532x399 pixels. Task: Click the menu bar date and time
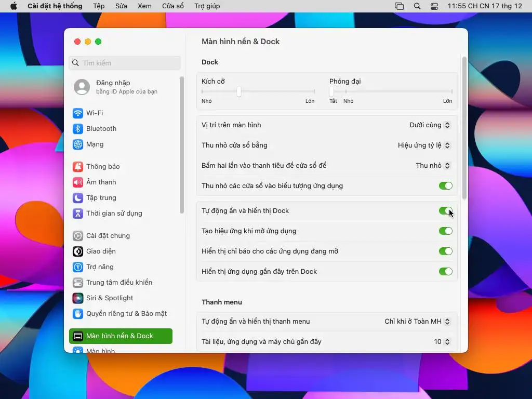click(x=485, y=6)
